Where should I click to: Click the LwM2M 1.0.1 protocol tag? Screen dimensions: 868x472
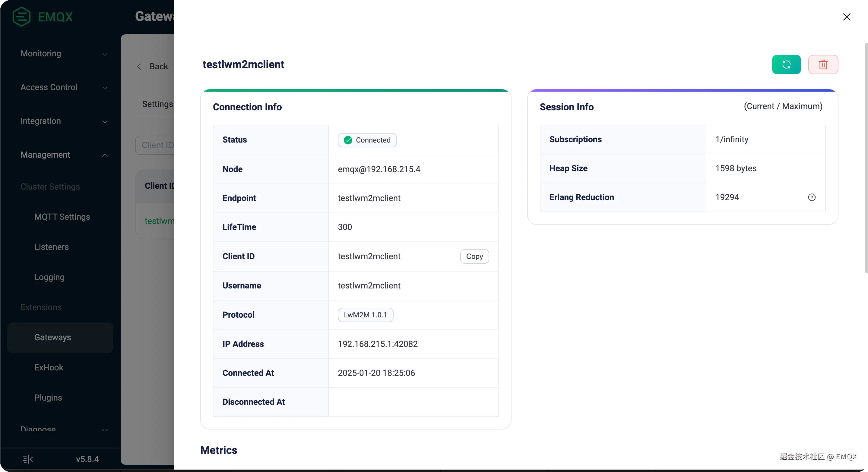coord(365,315)
